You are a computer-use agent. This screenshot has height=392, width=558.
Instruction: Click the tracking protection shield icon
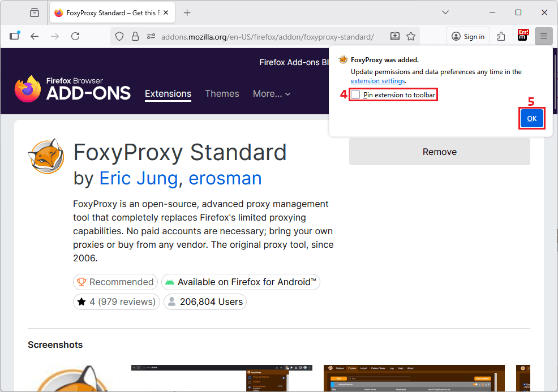coord(119,36)
